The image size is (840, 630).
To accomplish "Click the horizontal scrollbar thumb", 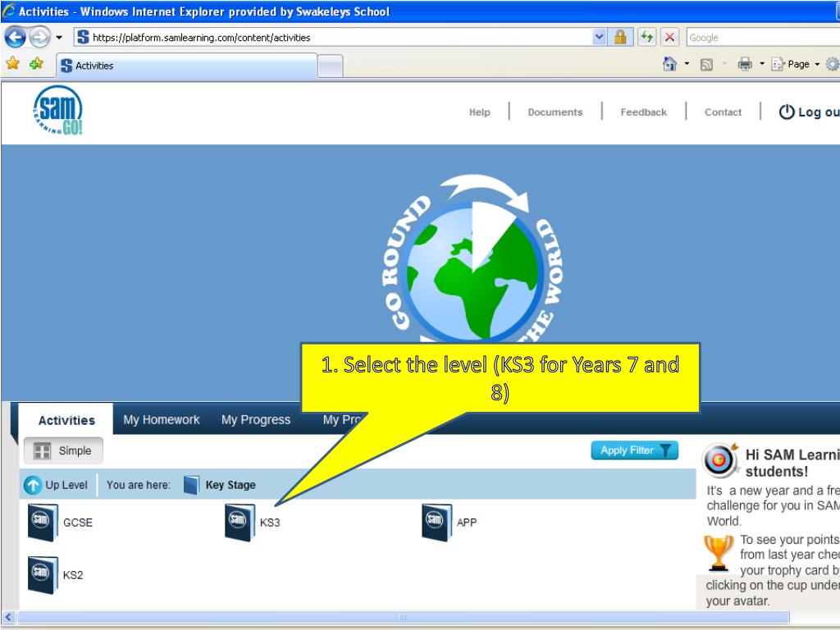I will (403, 617).
